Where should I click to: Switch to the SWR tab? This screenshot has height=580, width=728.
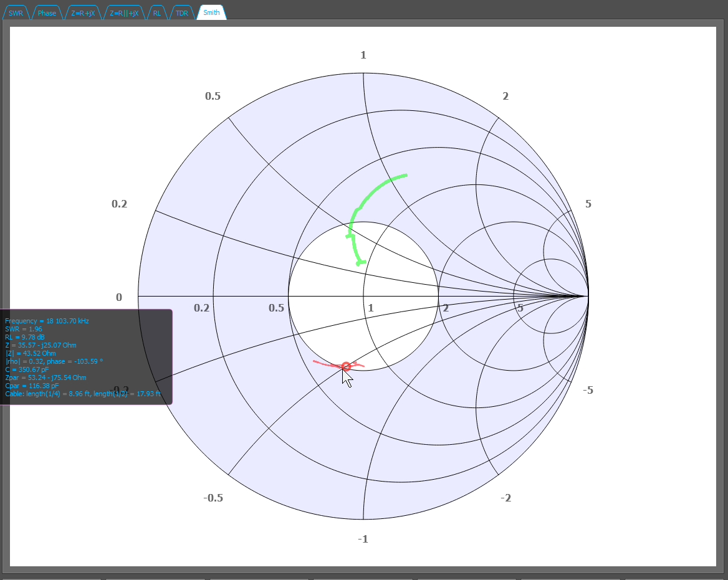[16, 13]
